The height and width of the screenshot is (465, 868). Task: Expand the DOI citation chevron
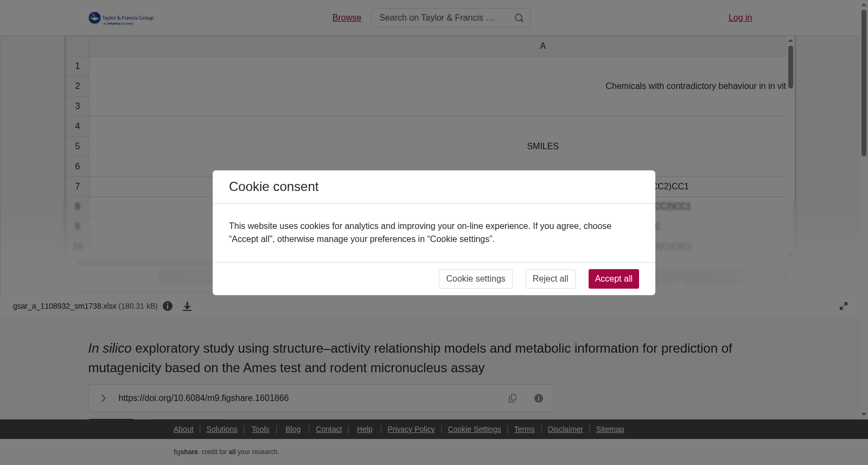point(103,398)
